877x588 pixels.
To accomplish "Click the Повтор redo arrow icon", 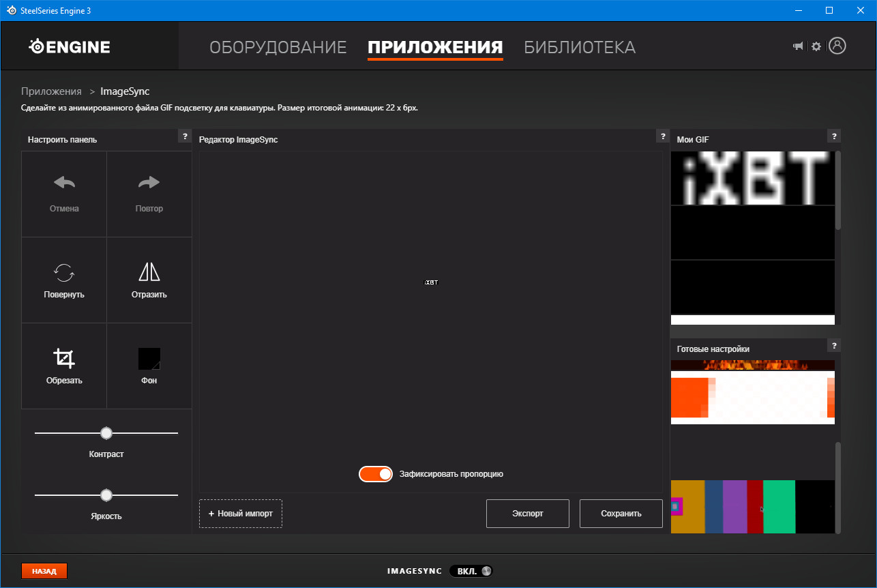I will point(149,183).
